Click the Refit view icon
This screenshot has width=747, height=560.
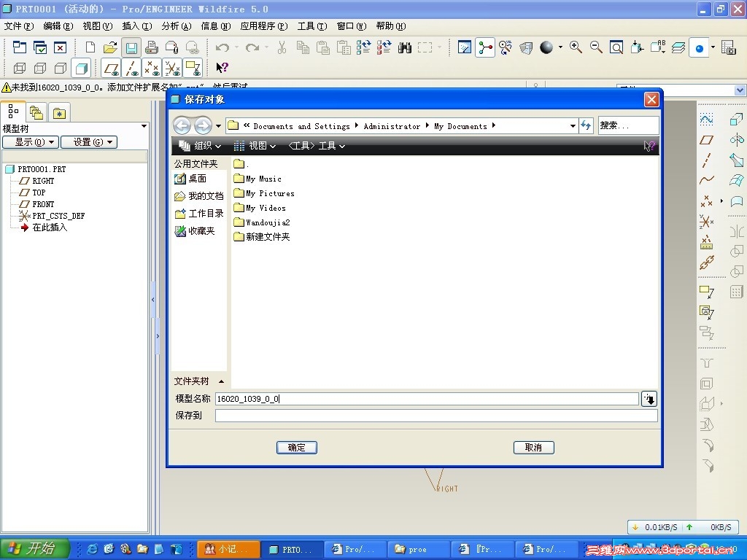click(x=616, y=47)
